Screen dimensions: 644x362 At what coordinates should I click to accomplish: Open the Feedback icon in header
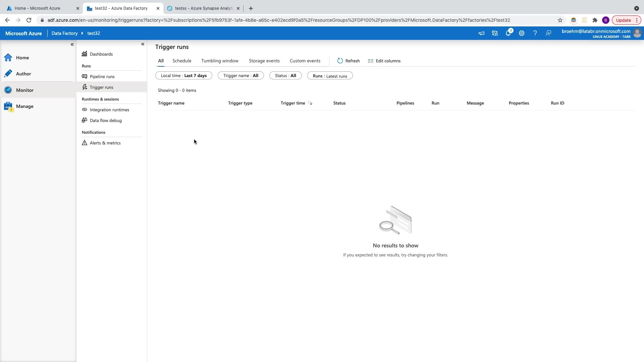coord(548,33)
